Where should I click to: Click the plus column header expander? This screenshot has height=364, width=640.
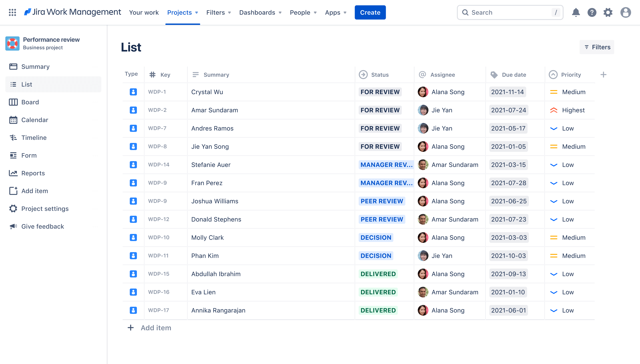click(603, 75)
